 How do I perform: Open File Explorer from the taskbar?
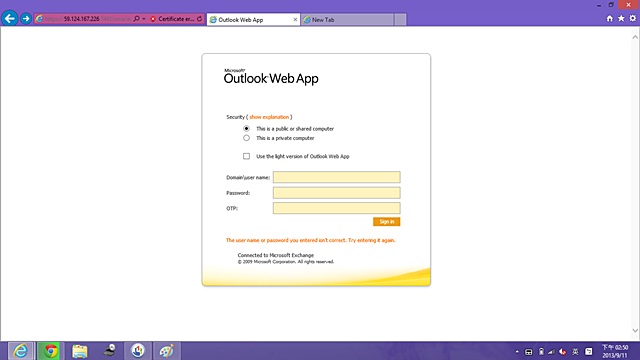(x=80, y=351)
